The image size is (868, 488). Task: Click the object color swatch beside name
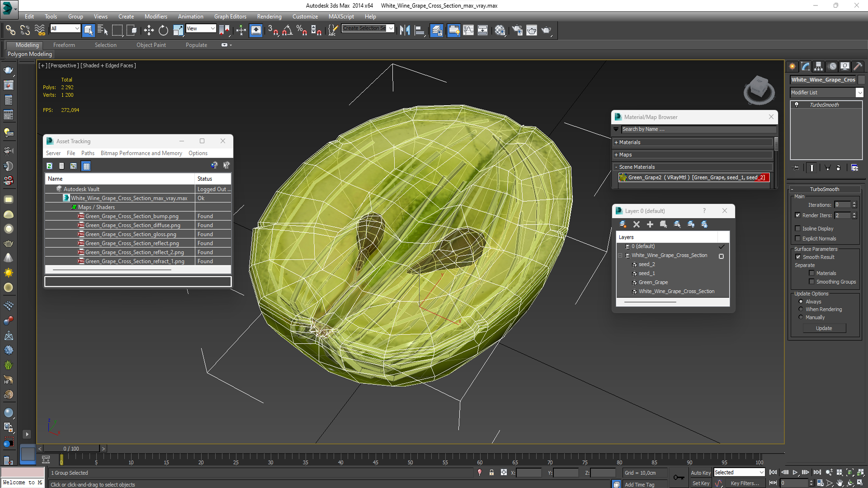pos(861,80)
